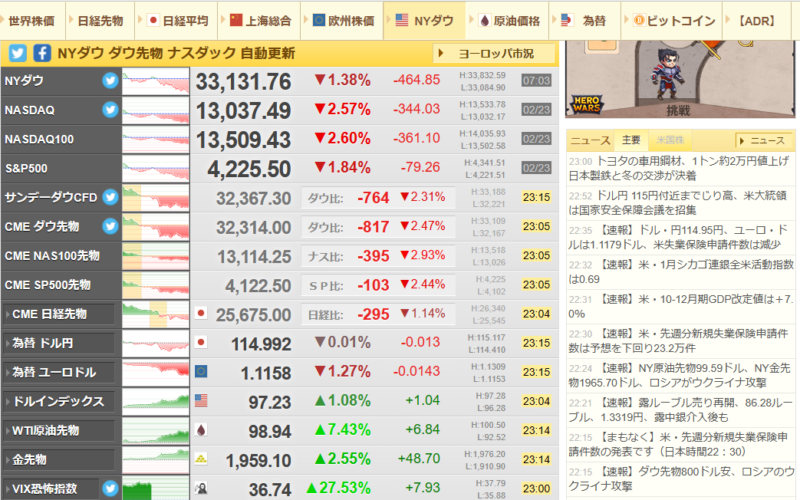Select the 主要 news tab
Viewport: 800px width, 500px height.
coord(631,140)
